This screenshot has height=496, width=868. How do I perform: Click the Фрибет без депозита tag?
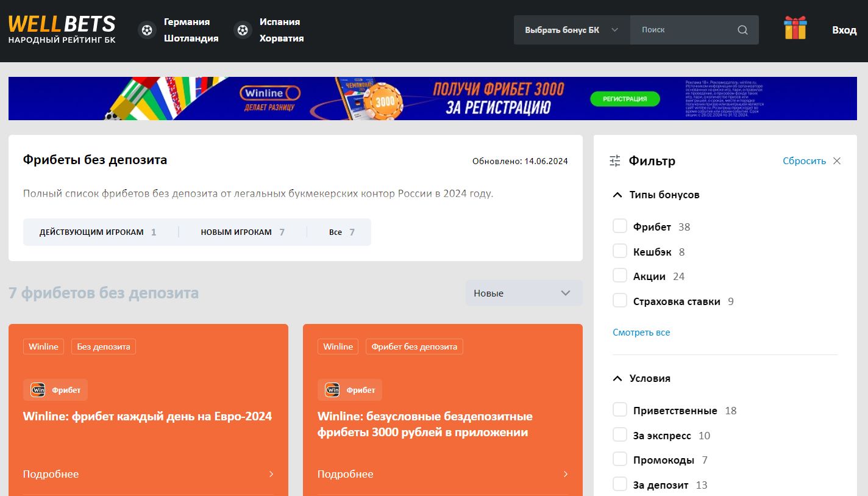414,347
